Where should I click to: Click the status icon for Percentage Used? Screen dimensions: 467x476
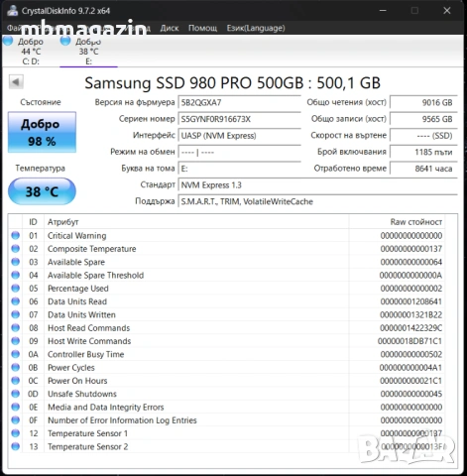(x=15, y=289)
